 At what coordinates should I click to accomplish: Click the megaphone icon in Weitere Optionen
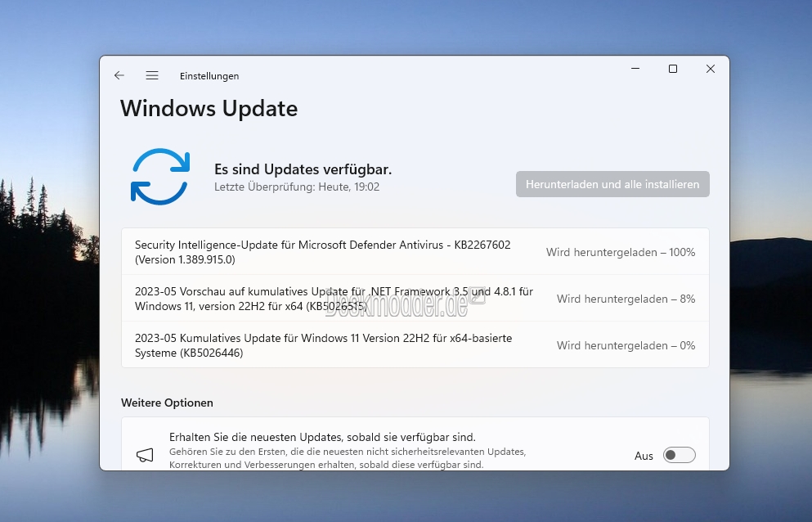pos(145,455)
